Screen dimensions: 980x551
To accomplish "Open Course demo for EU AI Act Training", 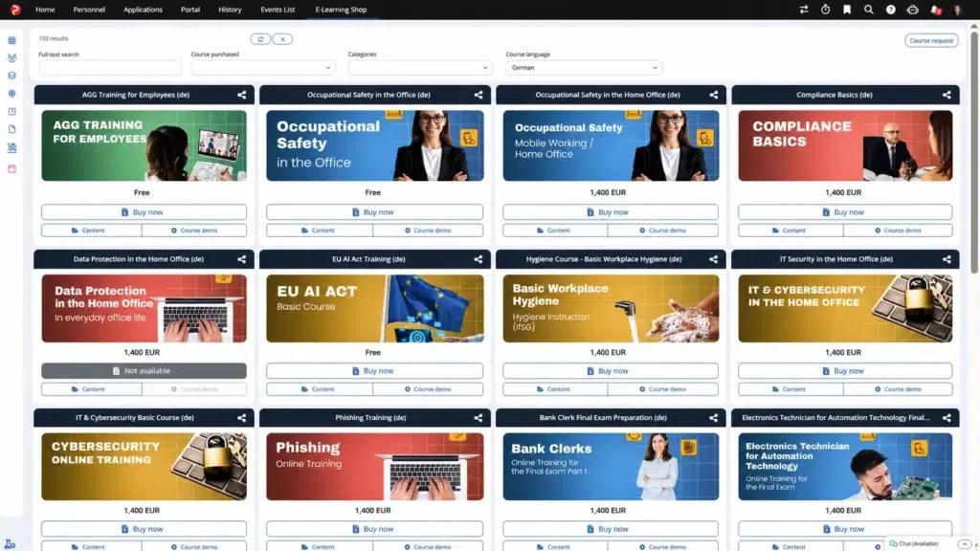I will coord(428,389).
